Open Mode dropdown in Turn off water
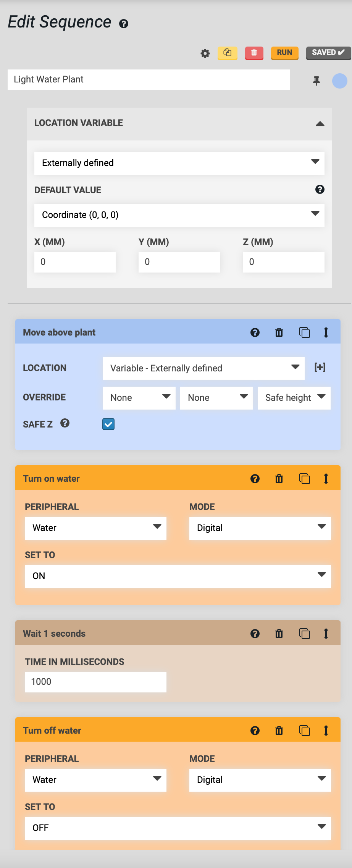The height and width of the screenshot is (868, 352). (x=260, y=780)
